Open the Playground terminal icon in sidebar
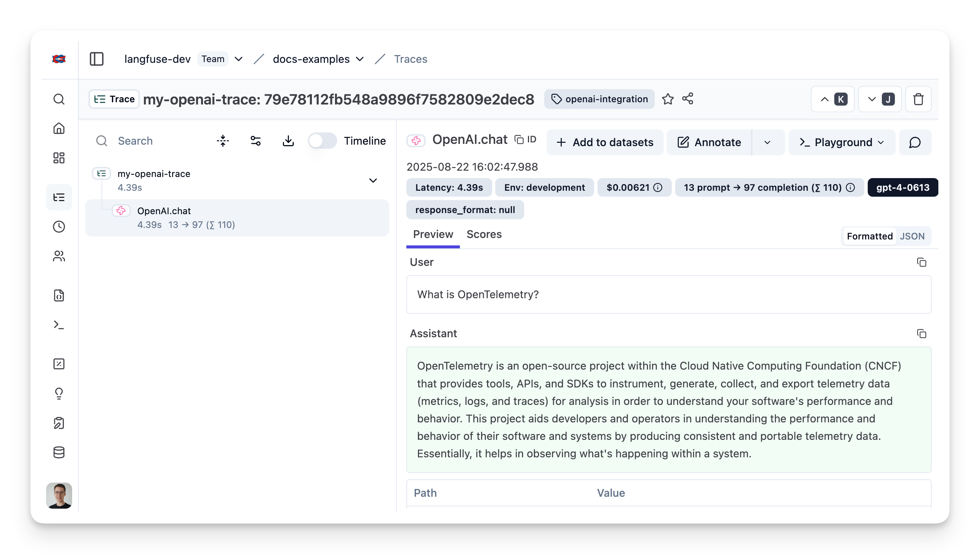 pos(59,325)
